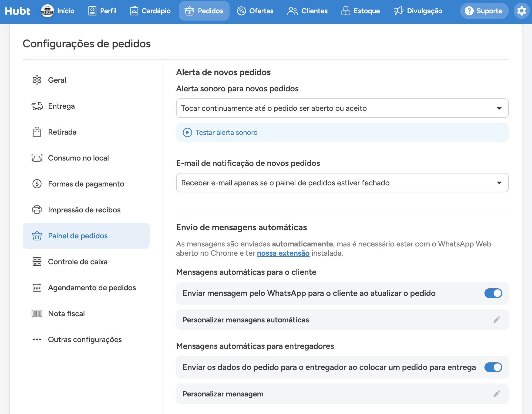
Task: Click the Consumo no local table icon
Action: tap(37, 158)
